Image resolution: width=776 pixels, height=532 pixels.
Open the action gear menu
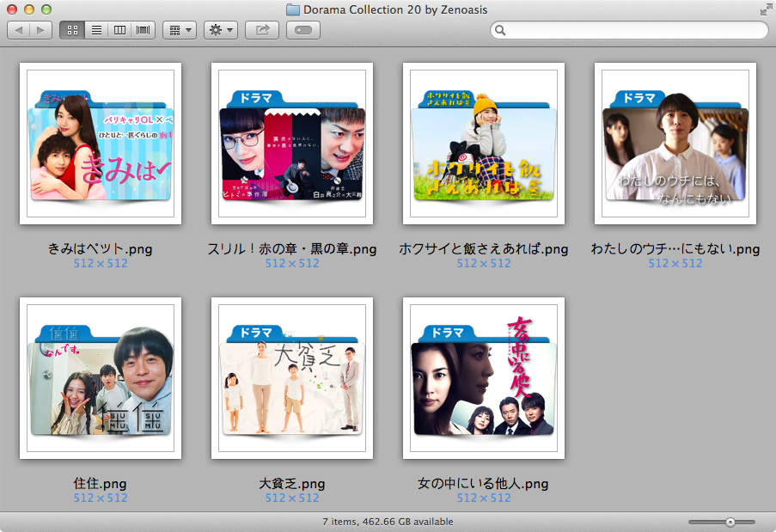click(220, 29)
